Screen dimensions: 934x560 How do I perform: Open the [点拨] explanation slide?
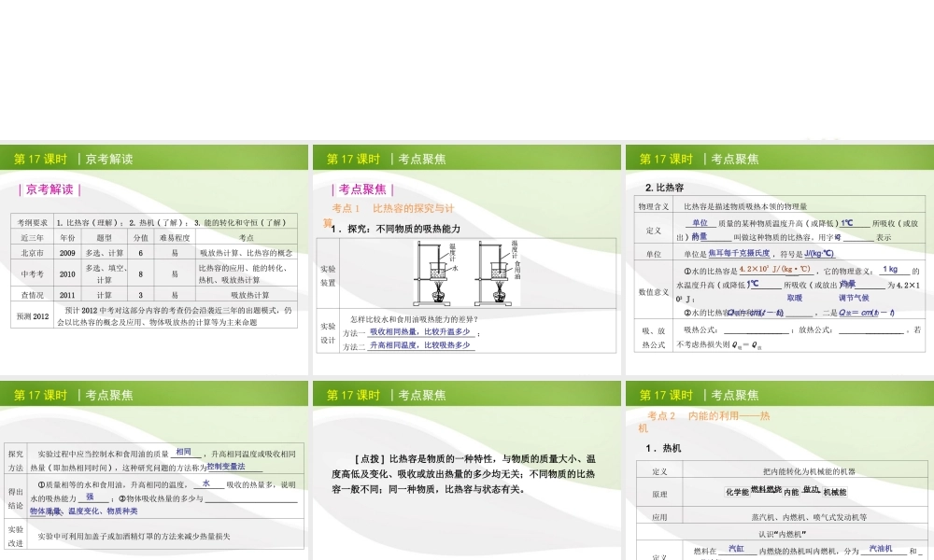coord(466,470)
